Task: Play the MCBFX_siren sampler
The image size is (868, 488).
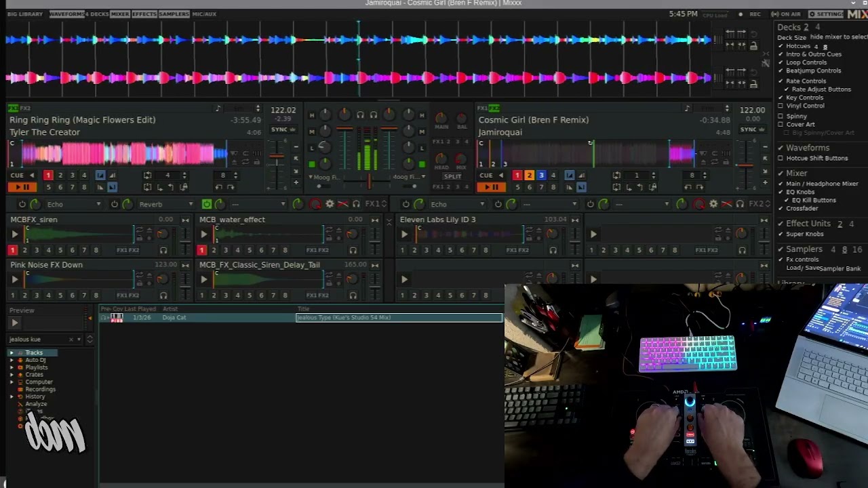Action: coord(14,234)
